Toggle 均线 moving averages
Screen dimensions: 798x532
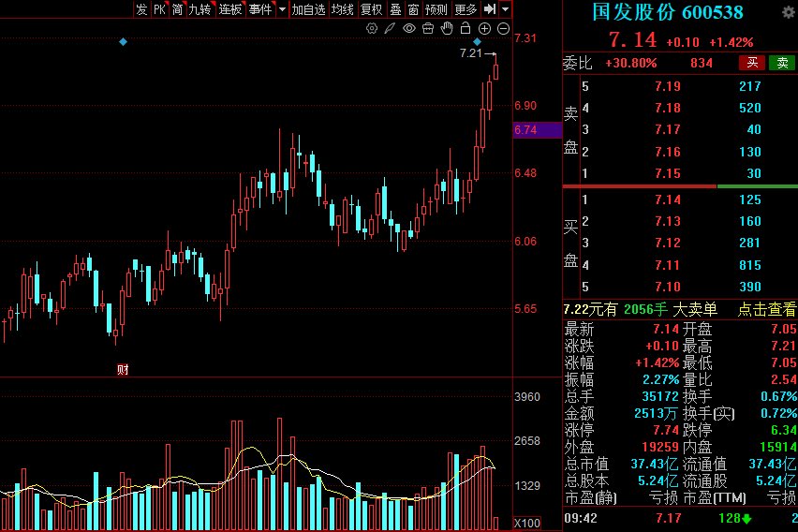pos(343,9)
